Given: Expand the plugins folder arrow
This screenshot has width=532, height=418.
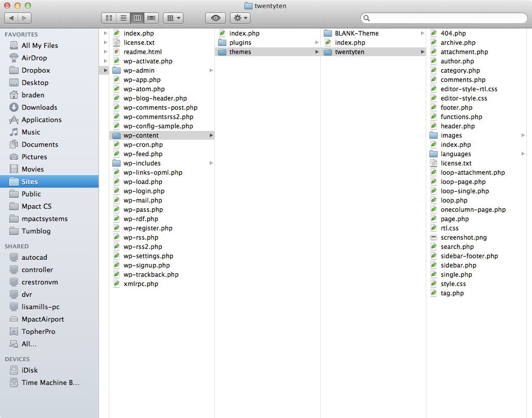Looking at the screenshot, I should click(x=317, y=43).
